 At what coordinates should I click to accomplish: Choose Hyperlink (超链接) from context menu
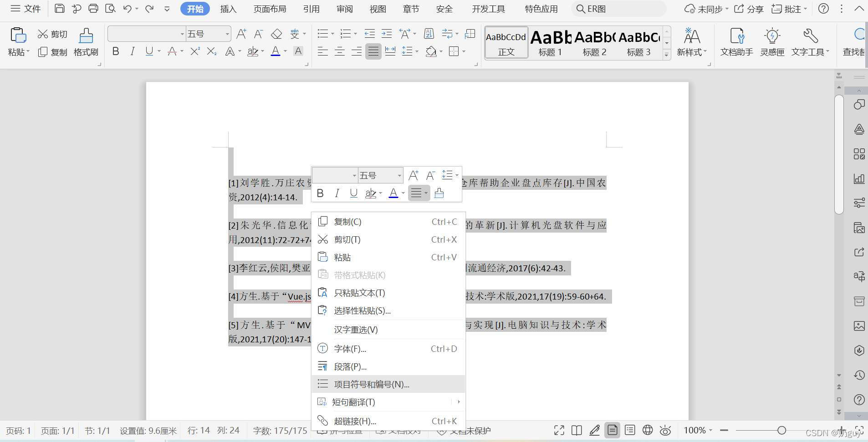388,421
